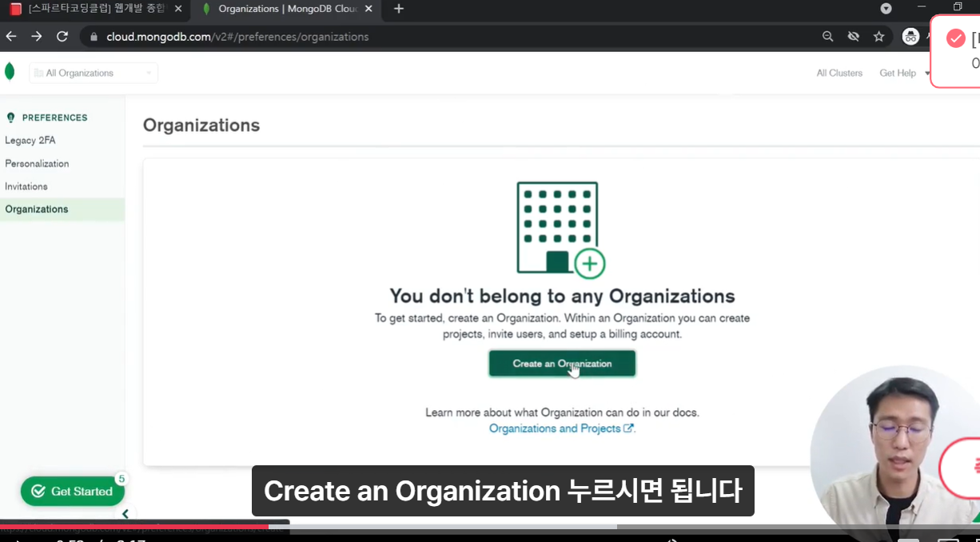Click the Get Started badge showing 5
Viewport: 980px width, 542px height.
pyautogui.click(x=122, y=479)
